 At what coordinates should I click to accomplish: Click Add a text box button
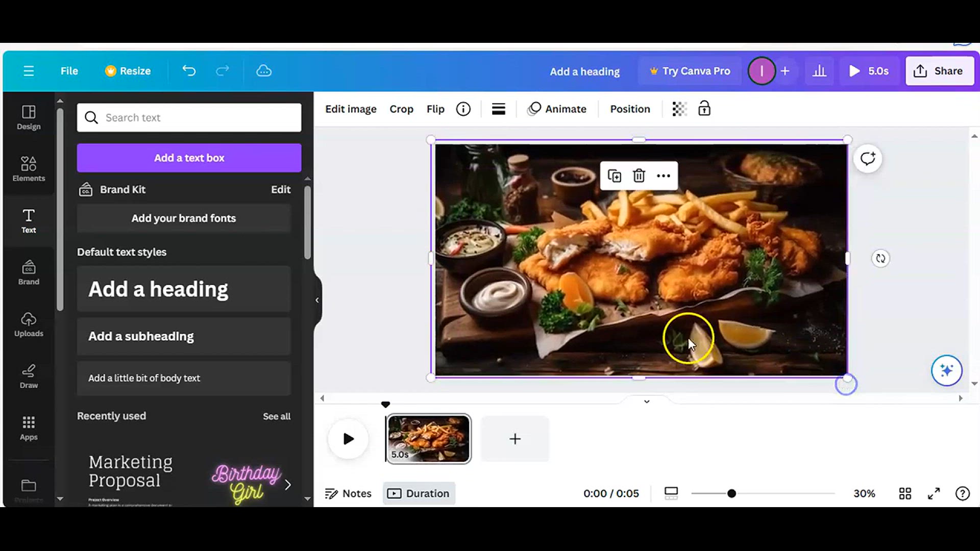[x=189, y=158]
